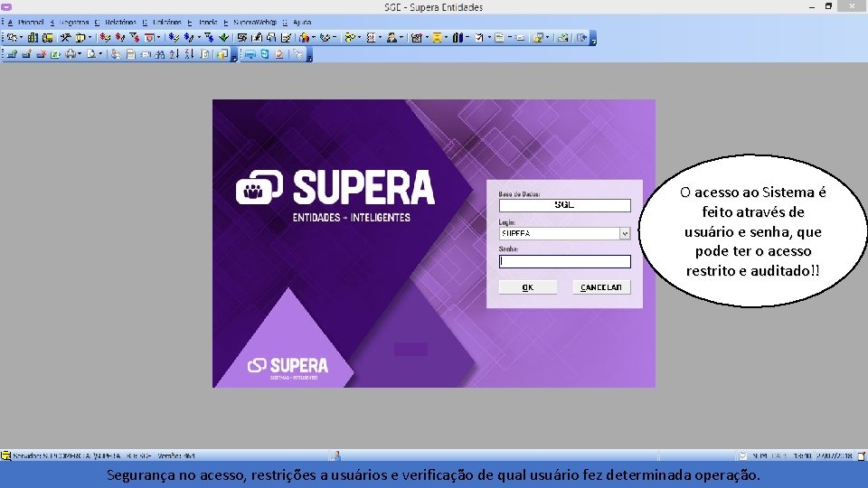The width and height of the screenshot is (868, 488).
Task: Click the binoculars search icon
Action: [160, 54]
